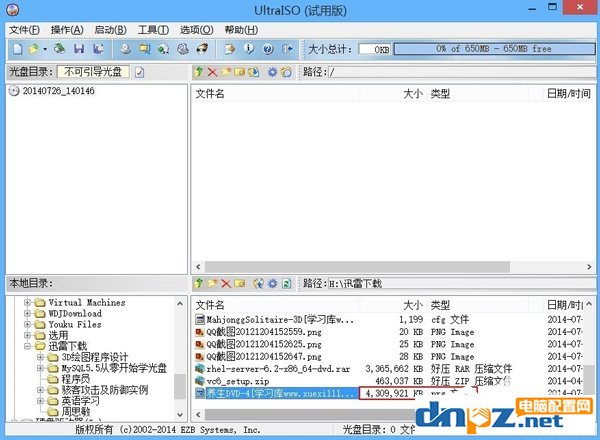Expand the 骇客攻击及防御实例 folder
Viewport: 600px width, 440px height.
[x=40, y=390]
